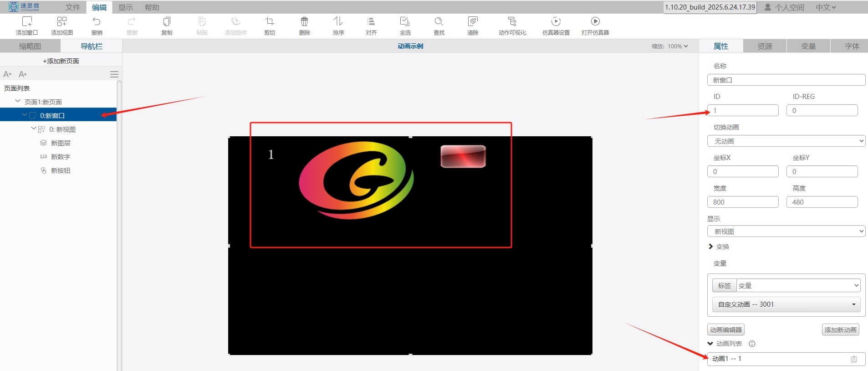Click the 添加新动画 button
Image resolution: width=868 pixels, height=371 pixels.
pos(840,330)
